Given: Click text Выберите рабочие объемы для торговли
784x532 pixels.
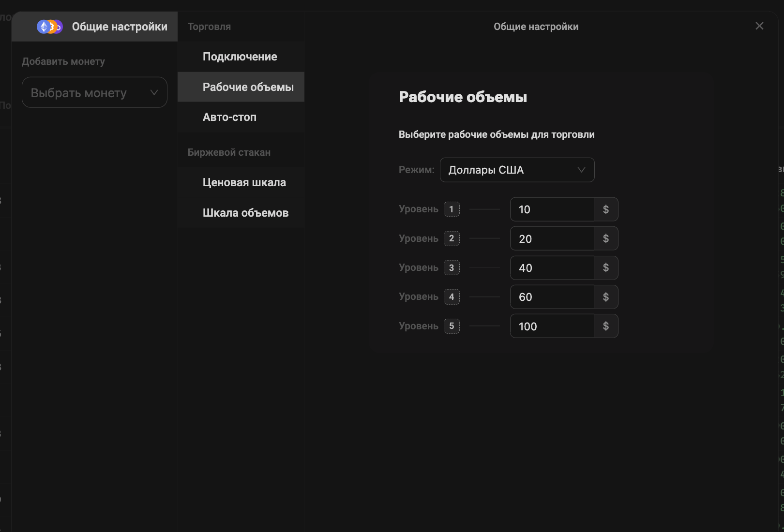Looking at the screenshot, I should 497,134.
